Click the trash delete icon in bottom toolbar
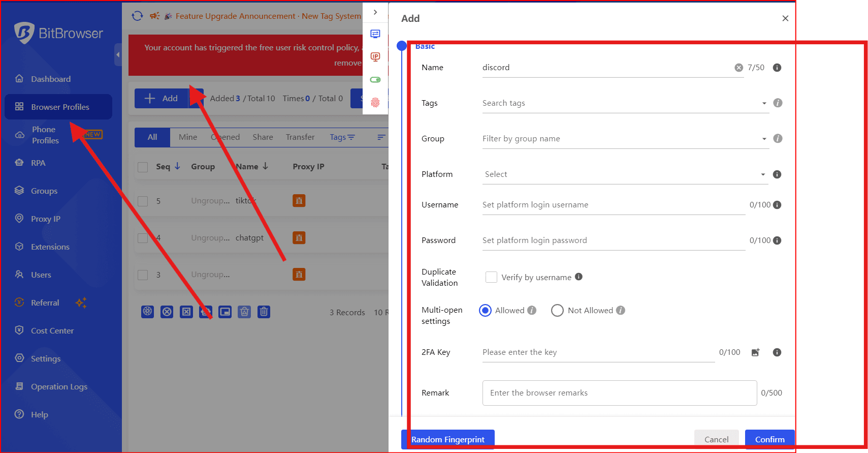Screen dimensions: 868x453 264,312
